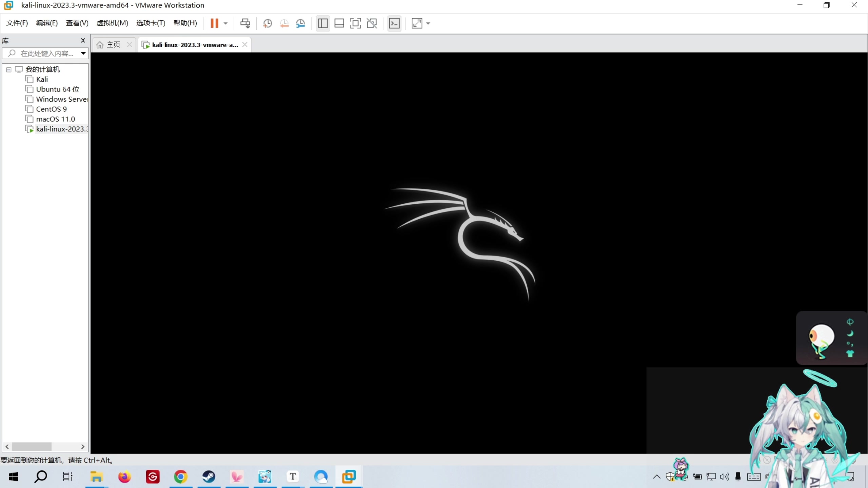Image resolution: width=868 pixels, height=488 pixels.
Task: Open the 编辑(E) menu
Action: click(47, 23)
